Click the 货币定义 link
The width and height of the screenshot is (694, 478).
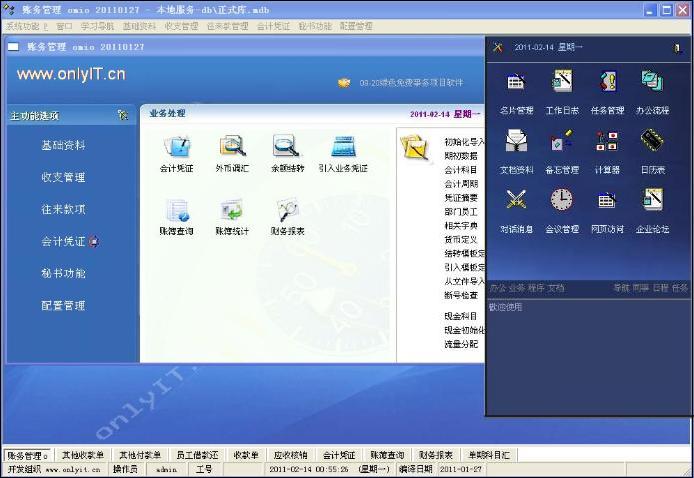pos(461,239)
